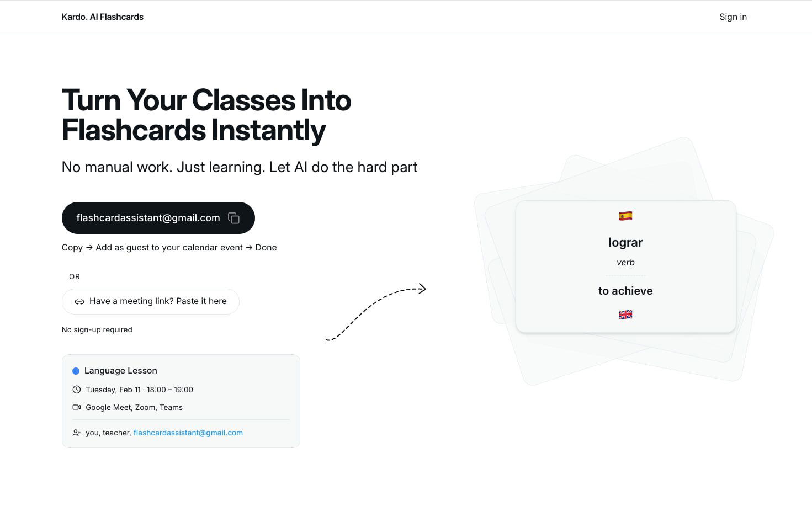The width and height of the screenshot is (812, 517).
Task: Click the copy email icon
Action: tap(233, 218)
